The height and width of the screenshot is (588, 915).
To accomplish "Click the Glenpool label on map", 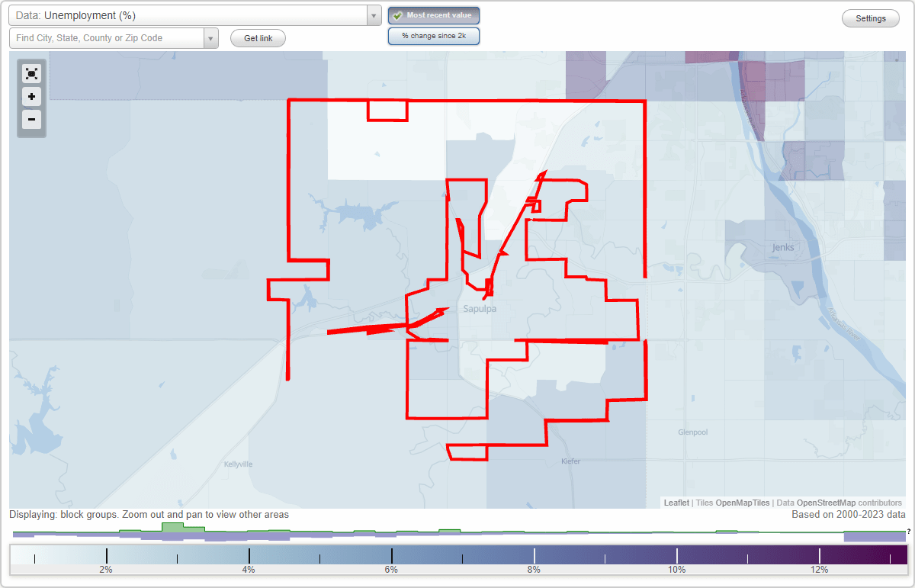I will pos(693,432).
